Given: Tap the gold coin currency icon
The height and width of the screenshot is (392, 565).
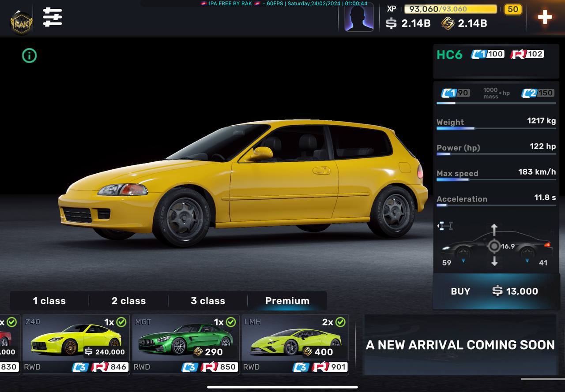Looking at the screenshot, I should (448, 23).
